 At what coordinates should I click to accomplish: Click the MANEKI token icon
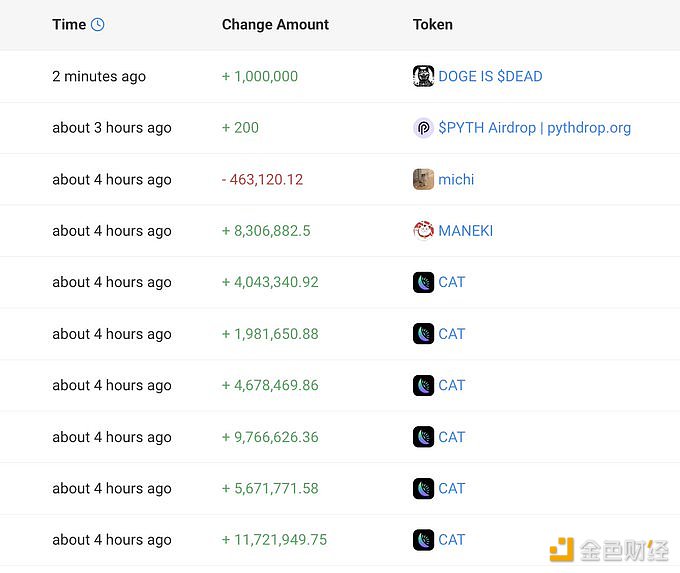pyautogui.click(x=423, y=231)
